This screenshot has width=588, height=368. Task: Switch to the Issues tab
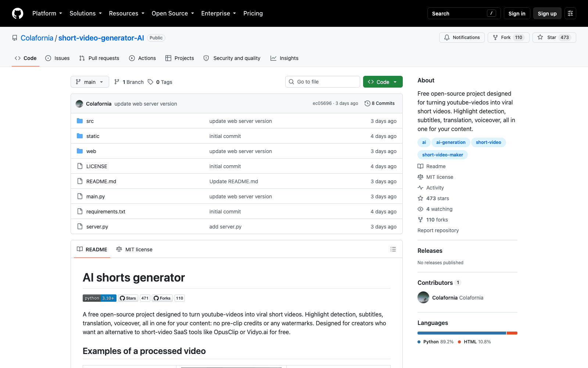57,58
